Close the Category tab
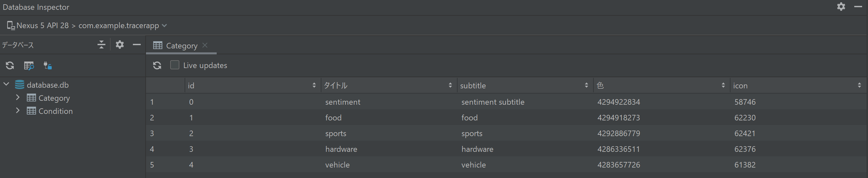Screen dimensions: 868x178 (205, 45)
